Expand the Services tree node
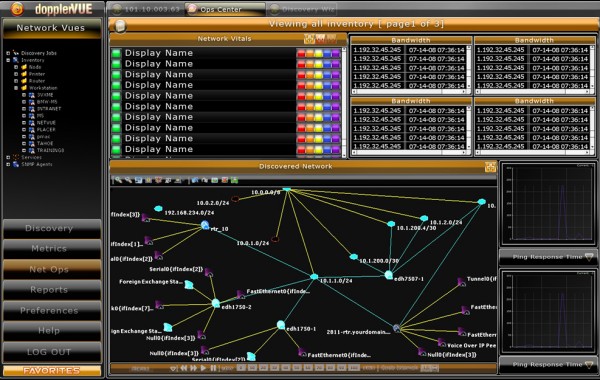The width and height of the screenshot is (600, 380). [8, 157]
